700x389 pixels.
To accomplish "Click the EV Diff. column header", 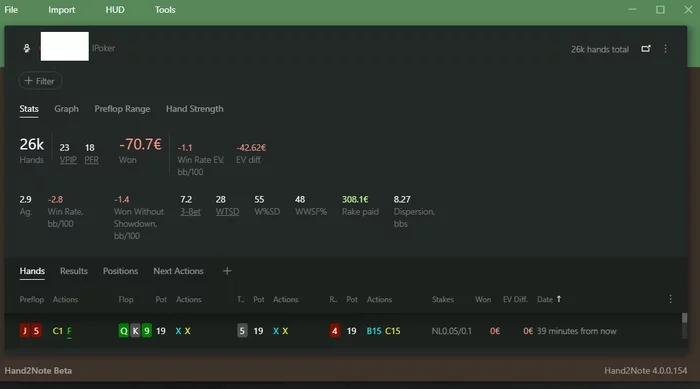I will 515,299.
